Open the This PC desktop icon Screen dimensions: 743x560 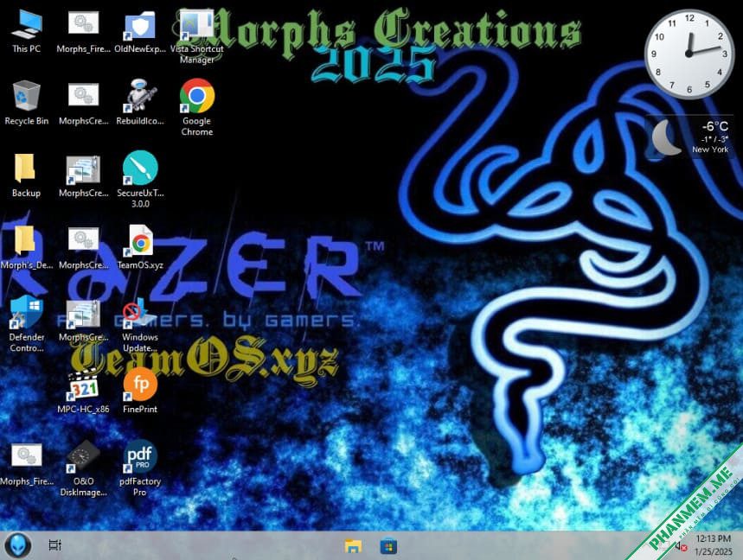[27, 31]
